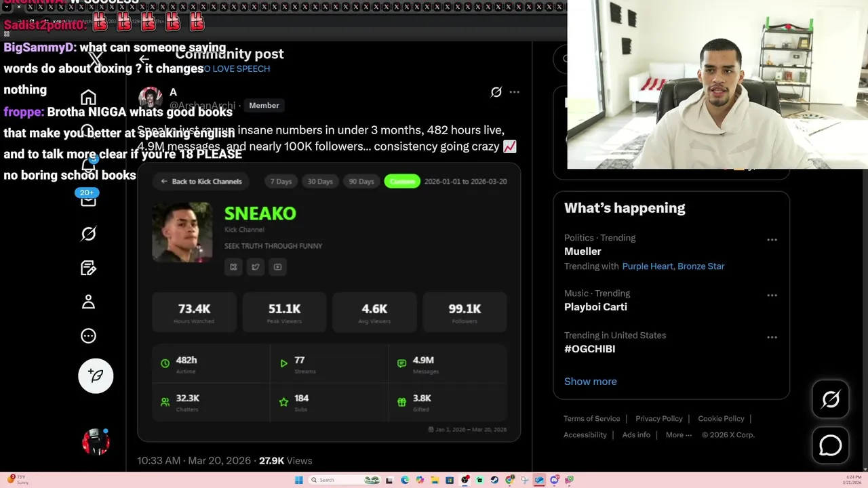The image size is (868, 488).
Task: Click the 77 Streams play icon
Action: pyautogui.click(x=283, y=364)
